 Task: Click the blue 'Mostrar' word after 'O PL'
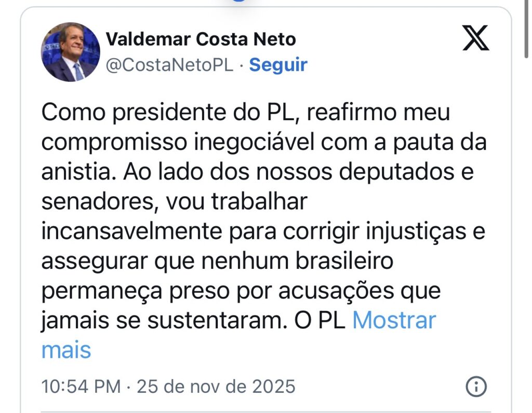pos(394,320)
